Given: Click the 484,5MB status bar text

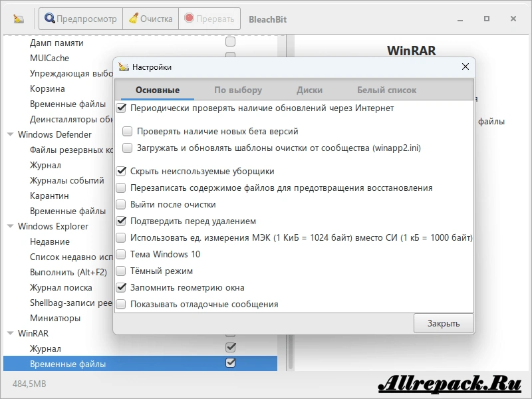Looking at the screenshot, I should coord(29,384).
